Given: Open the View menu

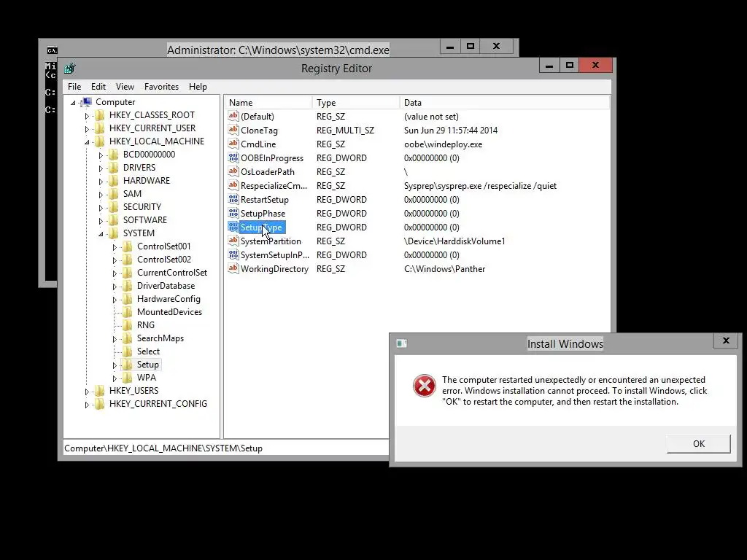Looking at the screenshot, I should coord(125,87).
